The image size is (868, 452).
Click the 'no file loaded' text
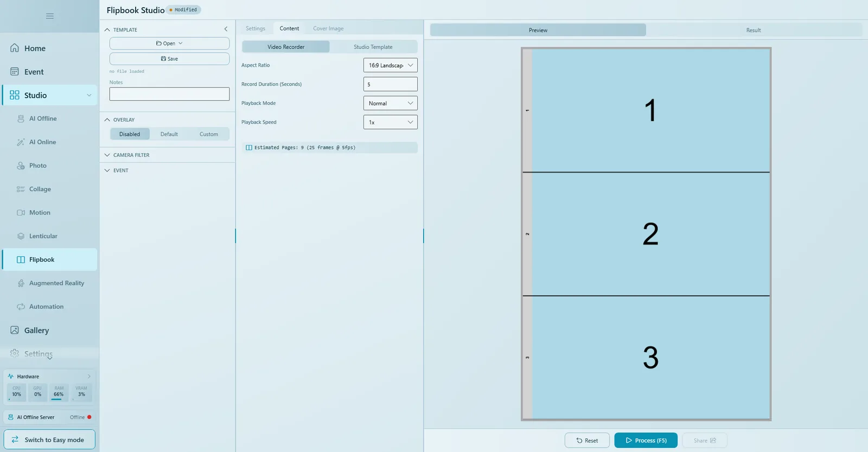point(127,71)
